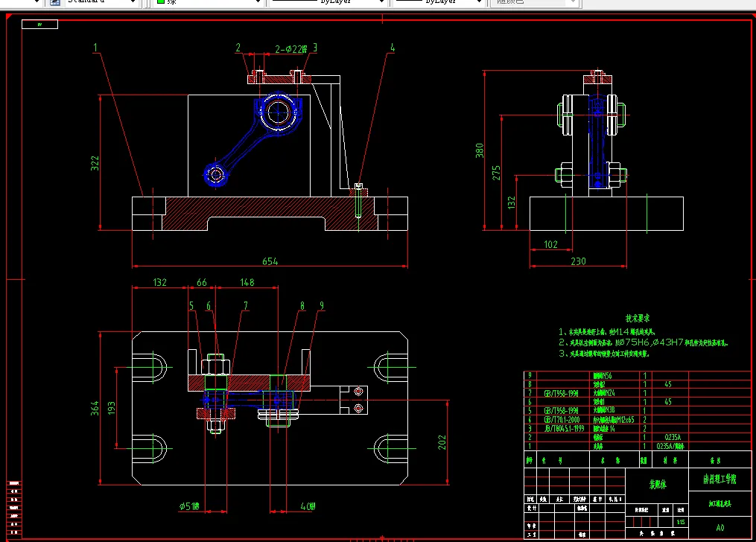The width and height of the screenshot is (756, 542).
Task: Click the text style icon beside Standard
Action: pyautogui.click(x=55, y=2)
